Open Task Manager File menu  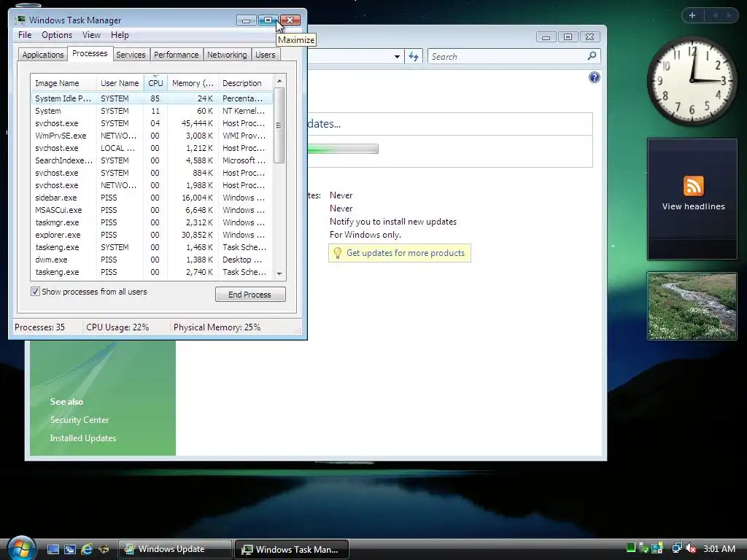[x=25, y=35]
